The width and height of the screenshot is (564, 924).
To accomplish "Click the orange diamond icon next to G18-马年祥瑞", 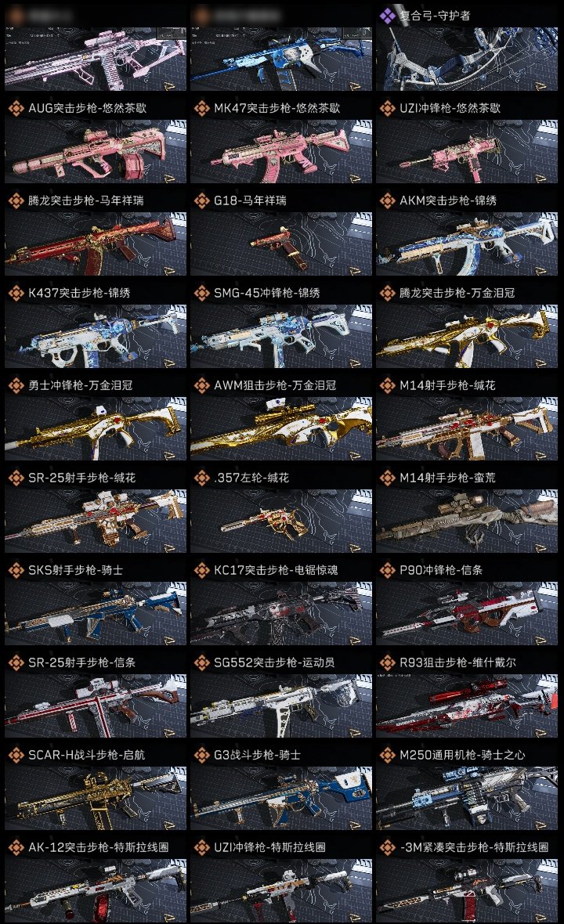I will tap(201, 200).
